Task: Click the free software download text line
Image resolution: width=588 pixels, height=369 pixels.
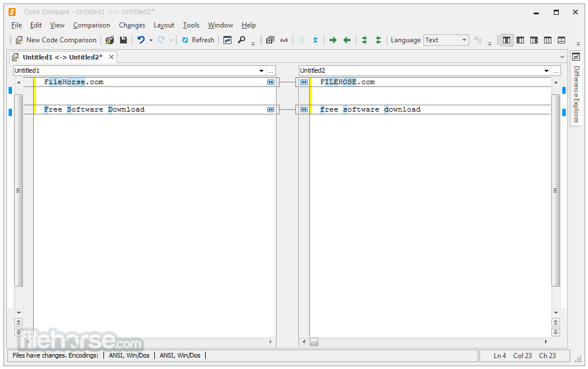Action: (x=370, y=110)
